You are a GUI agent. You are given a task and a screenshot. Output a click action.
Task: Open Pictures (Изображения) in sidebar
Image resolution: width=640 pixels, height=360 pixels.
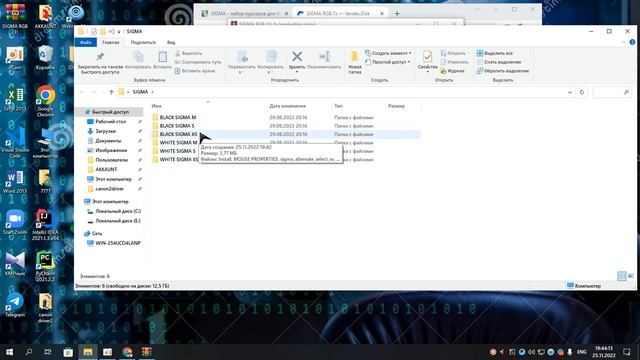pyautogui.click(x=111, y=151)
